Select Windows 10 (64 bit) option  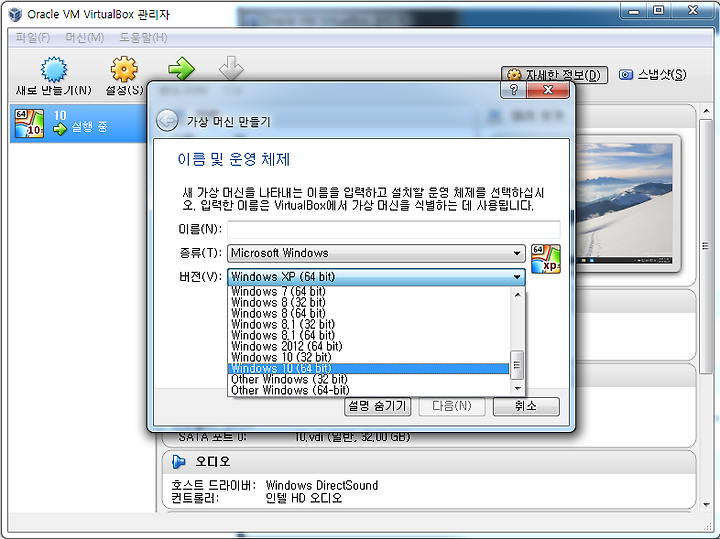368,369
